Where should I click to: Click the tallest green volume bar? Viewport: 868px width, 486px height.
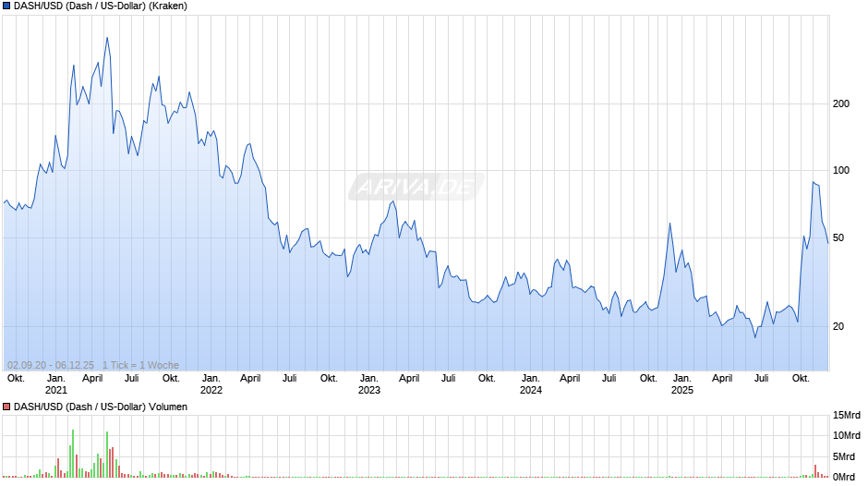pos(73,454)
